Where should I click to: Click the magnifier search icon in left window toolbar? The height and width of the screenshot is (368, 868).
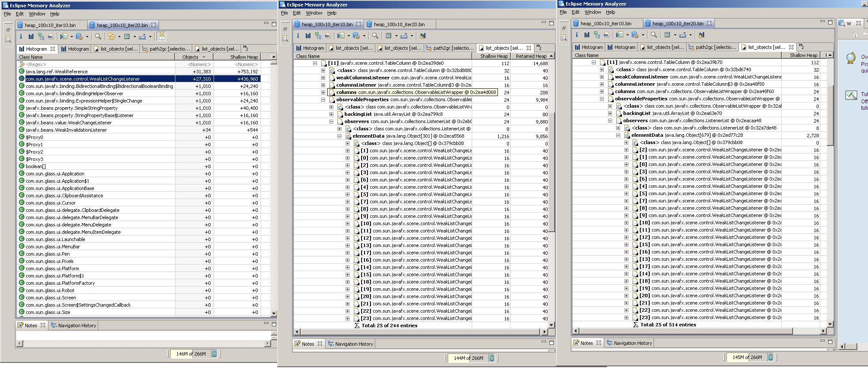[98, 37]
